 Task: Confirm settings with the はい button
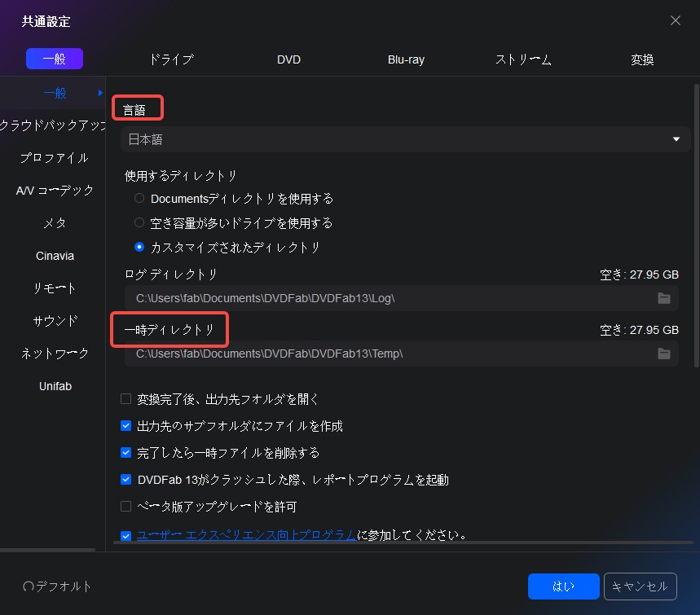point(563,586)
